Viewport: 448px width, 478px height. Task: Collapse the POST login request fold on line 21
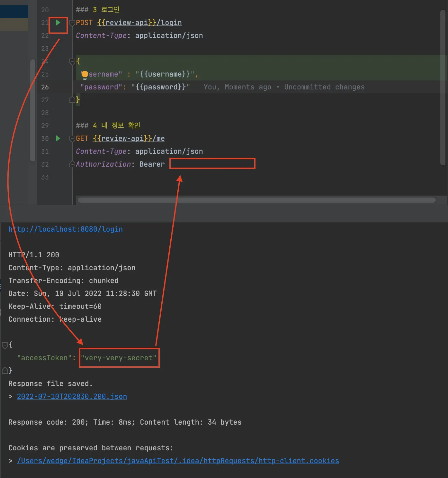72,23
